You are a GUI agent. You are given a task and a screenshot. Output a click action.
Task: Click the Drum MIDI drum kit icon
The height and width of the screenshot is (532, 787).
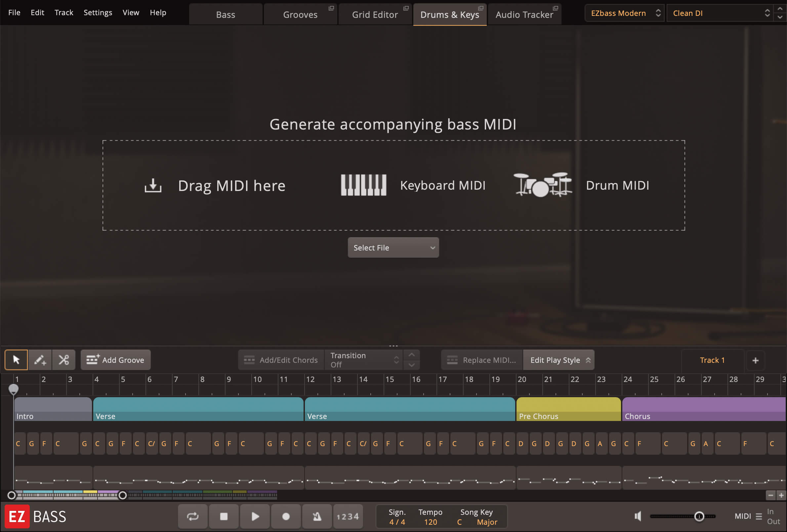tap(543, 185)
